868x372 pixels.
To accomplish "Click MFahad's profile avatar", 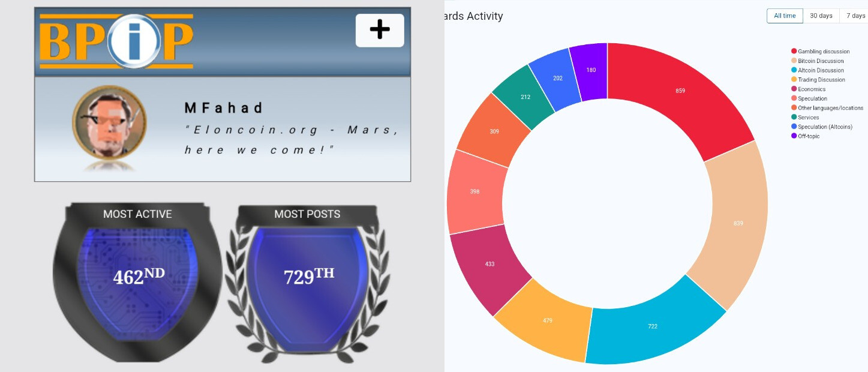I will 109,123.
